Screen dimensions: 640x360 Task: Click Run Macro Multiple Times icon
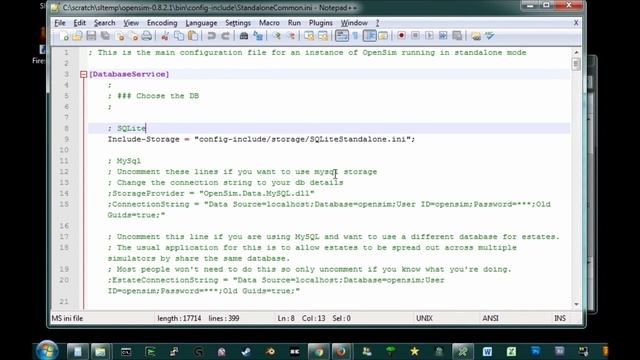[x=443, y=36]
